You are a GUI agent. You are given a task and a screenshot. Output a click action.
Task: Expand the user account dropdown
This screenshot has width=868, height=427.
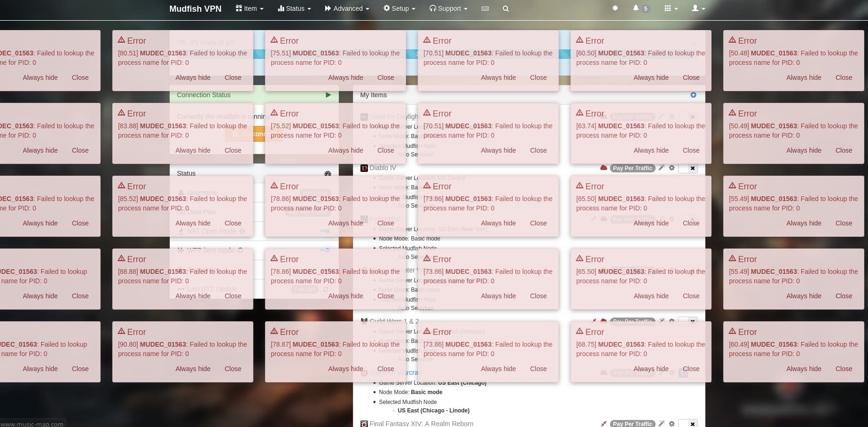pyautogui.click(x=698, y=8)
